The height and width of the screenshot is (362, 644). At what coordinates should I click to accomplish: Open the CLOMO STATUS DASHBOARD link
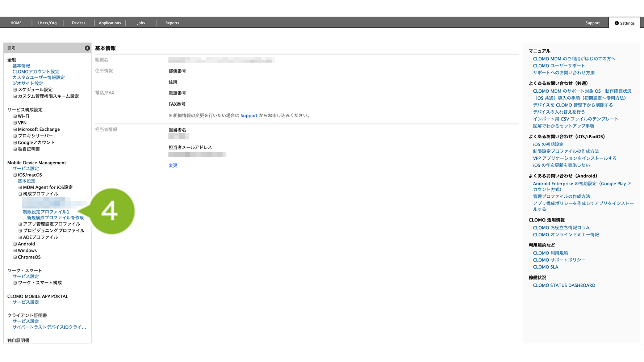(x=564, y=286)
